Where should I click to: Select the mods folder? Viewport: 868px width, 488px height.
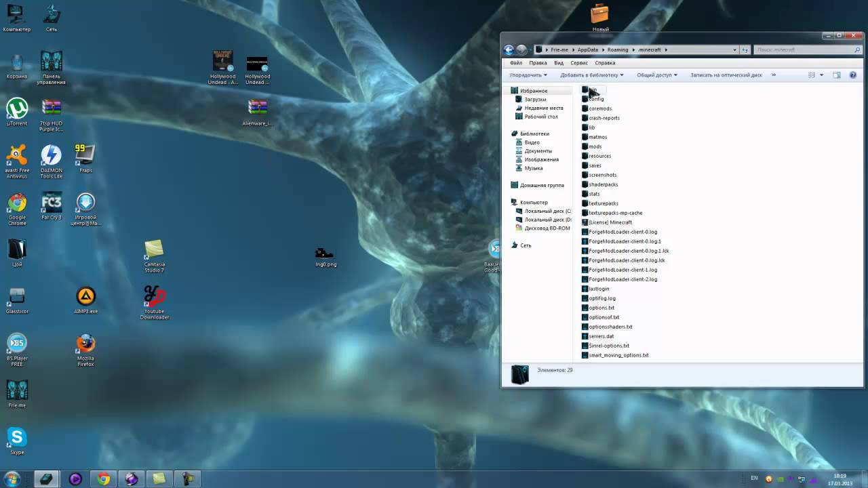coord(592,146)
